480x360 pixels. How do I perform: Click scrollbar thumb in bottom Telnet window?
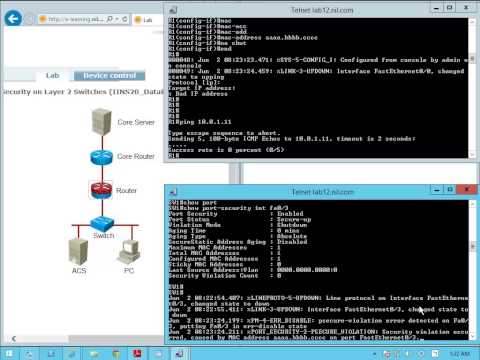pos(472,247)
